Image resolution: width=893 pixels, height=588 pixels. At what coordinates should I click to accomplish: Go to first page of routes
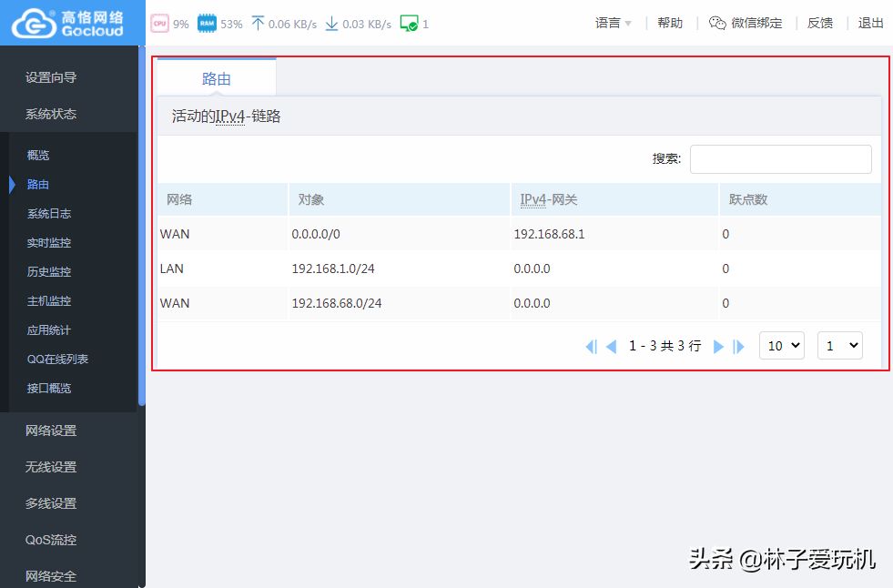point(591,346)
